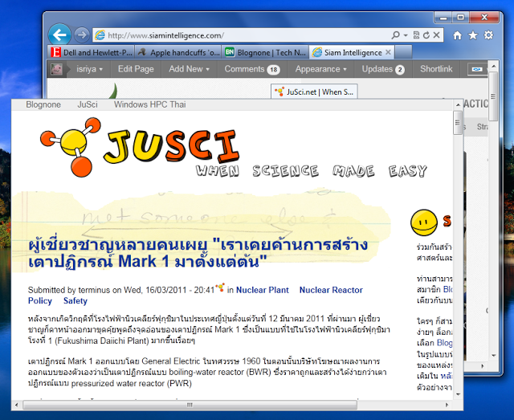Switch to Apple handcuffs tab
The height and width of the screenshot is (420, 514).
click(178, 52)
